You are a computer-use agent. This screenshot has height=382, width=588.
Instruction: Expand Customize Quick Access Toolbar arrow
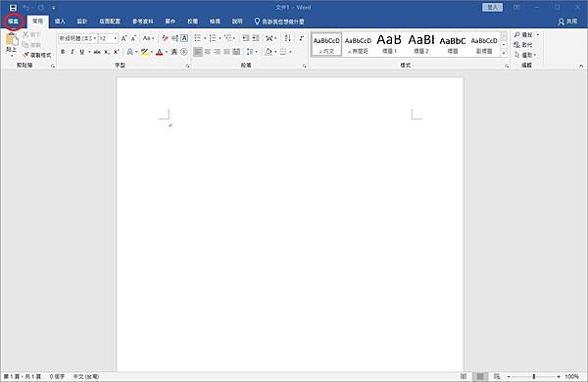pyautogui.click(x=54, y=8)
